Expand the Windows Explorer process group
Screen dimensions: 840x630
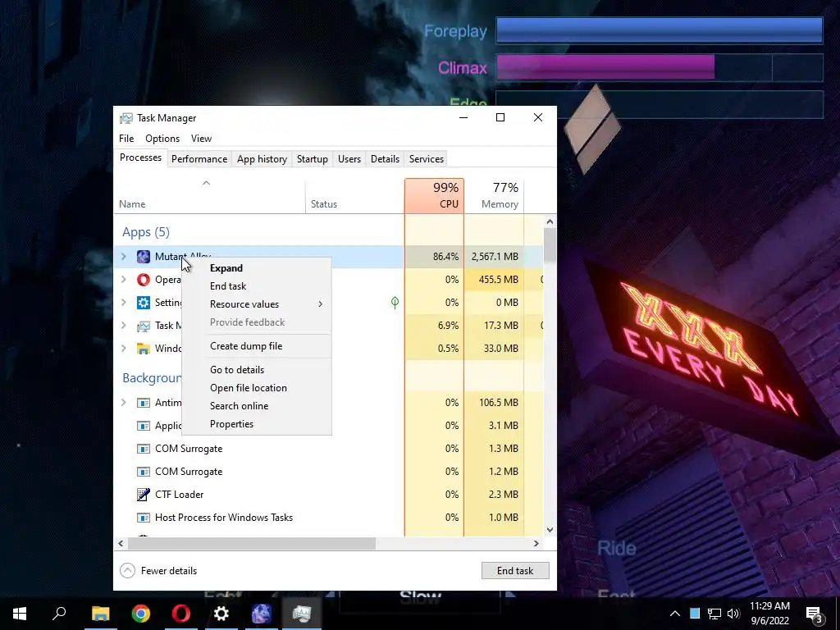[x=124, y=349]
